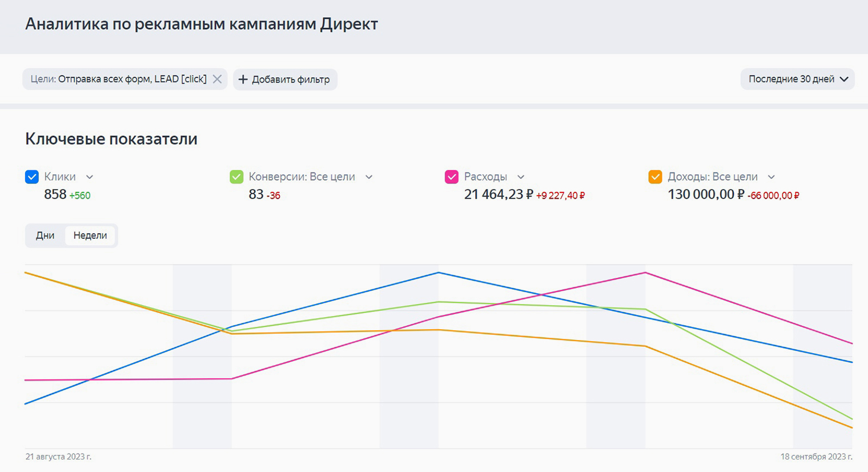The height and width of the screenshot is (472, 868).
Task: Click the Клики value 858
Action: click(55, 194)
